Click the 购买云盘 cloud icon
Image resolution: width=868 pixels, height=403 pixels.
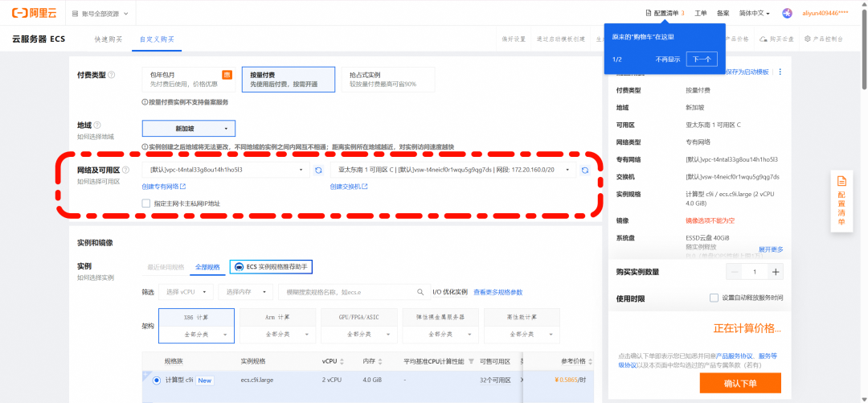tap(764, 39)
